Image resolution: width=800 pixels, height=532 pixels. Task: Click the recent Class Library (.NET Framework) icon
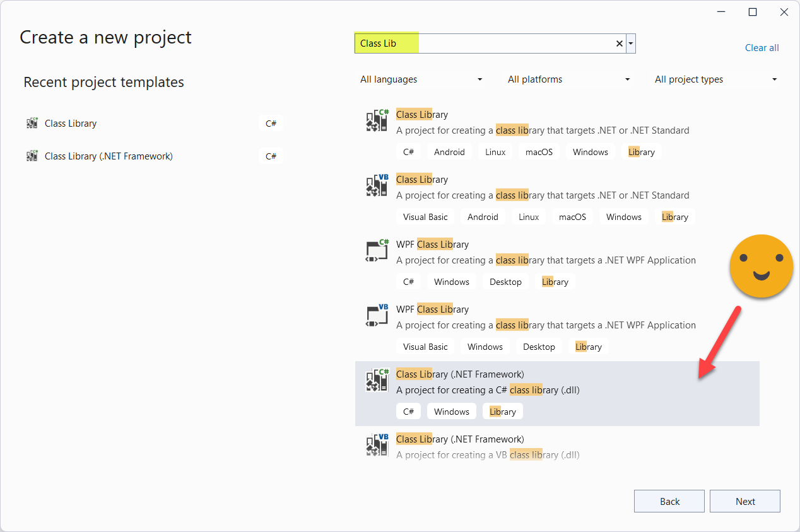click(32, 156)
